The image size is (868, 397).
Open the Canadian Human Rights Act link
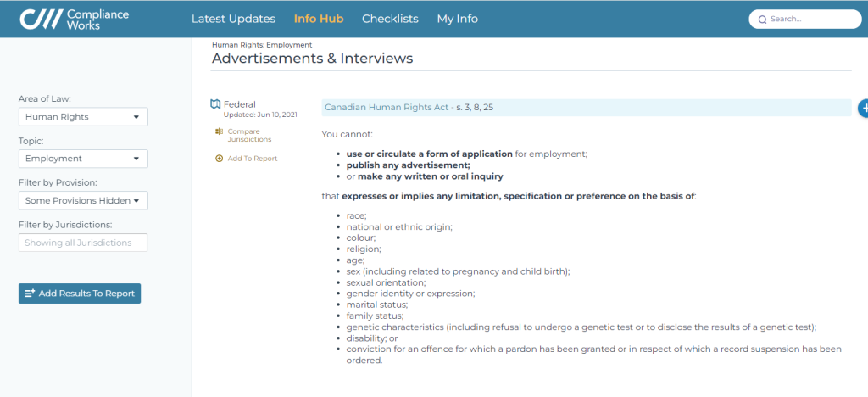[x=387, y=108]
